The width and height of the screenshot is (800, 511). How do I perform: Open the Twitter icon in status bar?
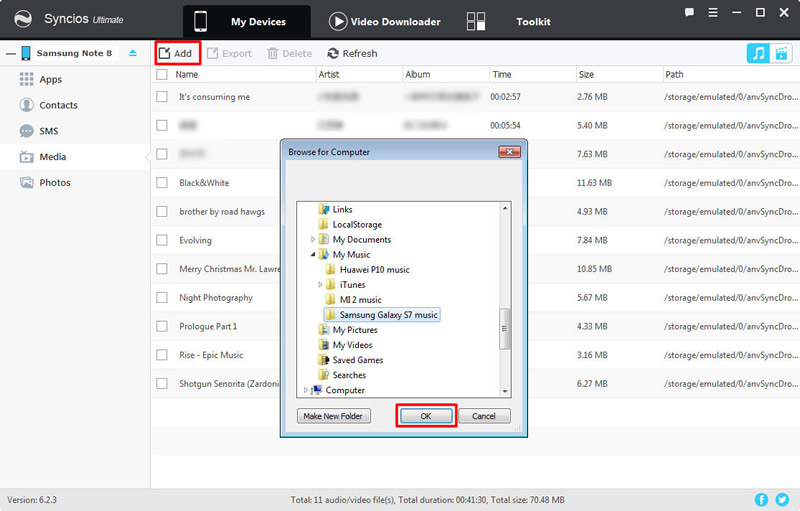(x=782, y=499)
